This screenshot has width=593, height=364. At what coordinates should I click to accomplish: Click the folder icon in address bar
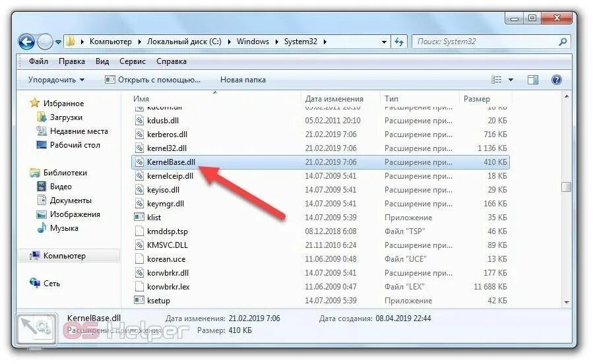(71, 41)
